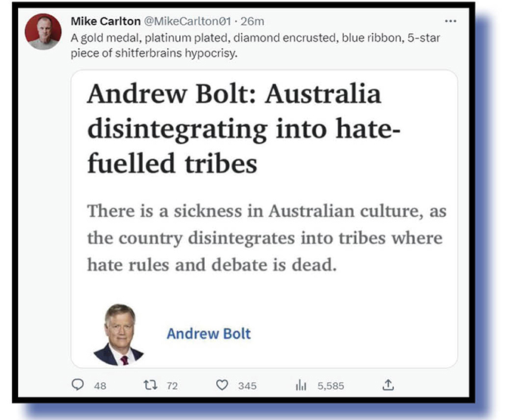514x420 pixels.
Task: Click the tweet text about shitferbrains hypocrisy
Action: tap(255, 45)
